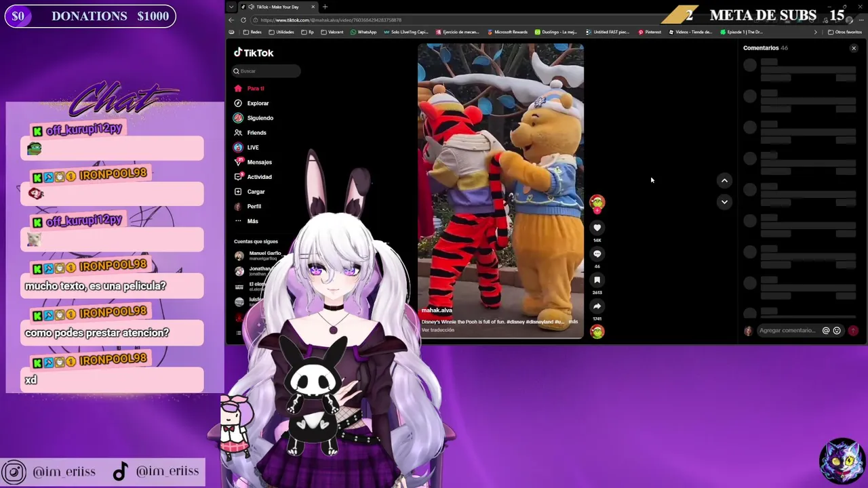Click the Cuentas que sigues heading

click(256, 241)
